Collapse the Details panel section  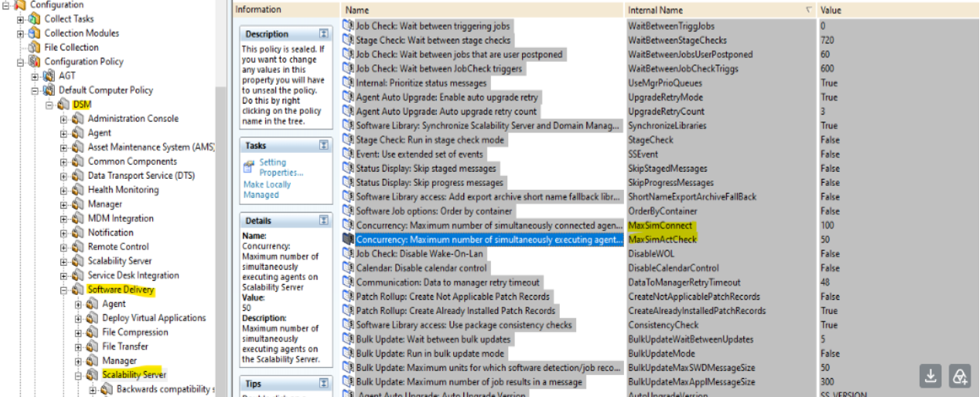324,220
